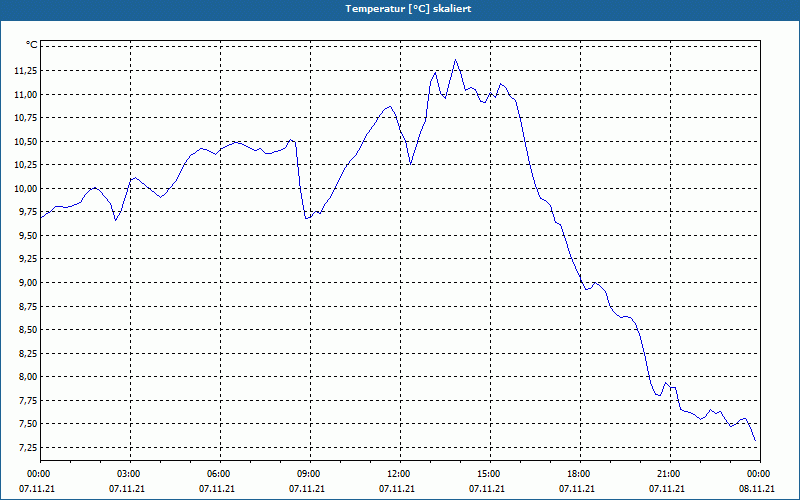Pick the '10,50' y-axis label
This screenshot has width=800, height=500.
pyautogui.click(x=26, y=141)
